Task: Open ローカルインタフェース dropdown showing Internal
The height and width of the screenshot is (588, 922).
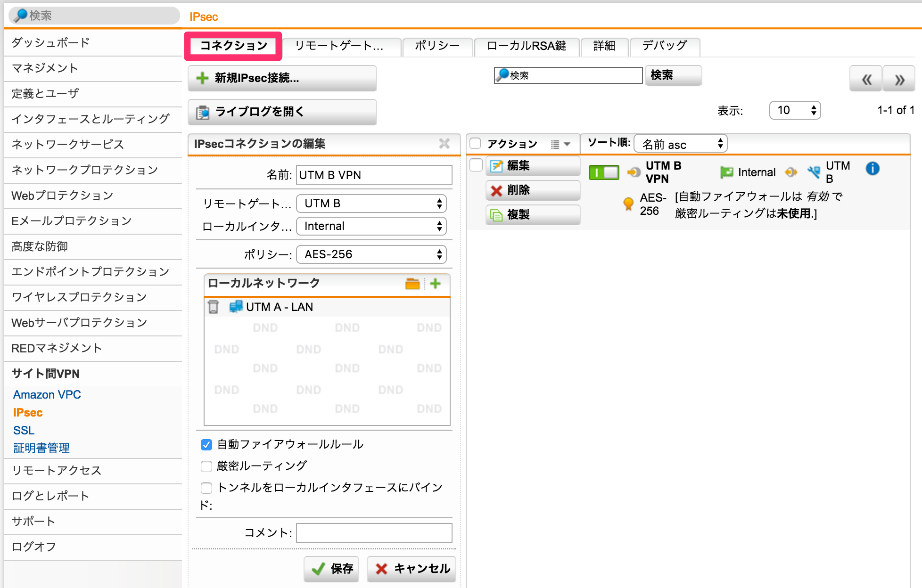Action: pos(371,226)
